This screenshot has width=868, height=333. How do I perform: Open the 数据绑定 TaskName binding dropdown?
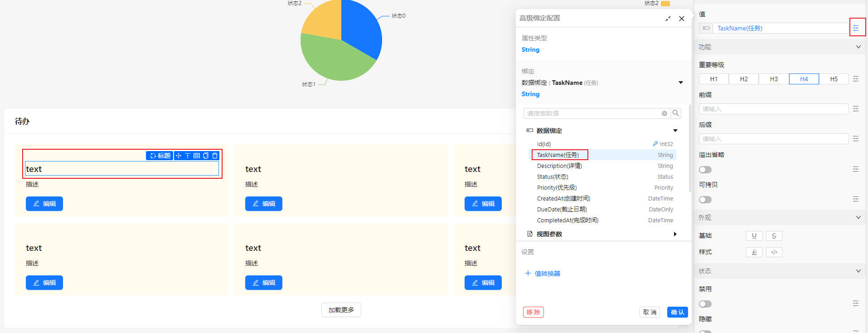tap(680, 83)
